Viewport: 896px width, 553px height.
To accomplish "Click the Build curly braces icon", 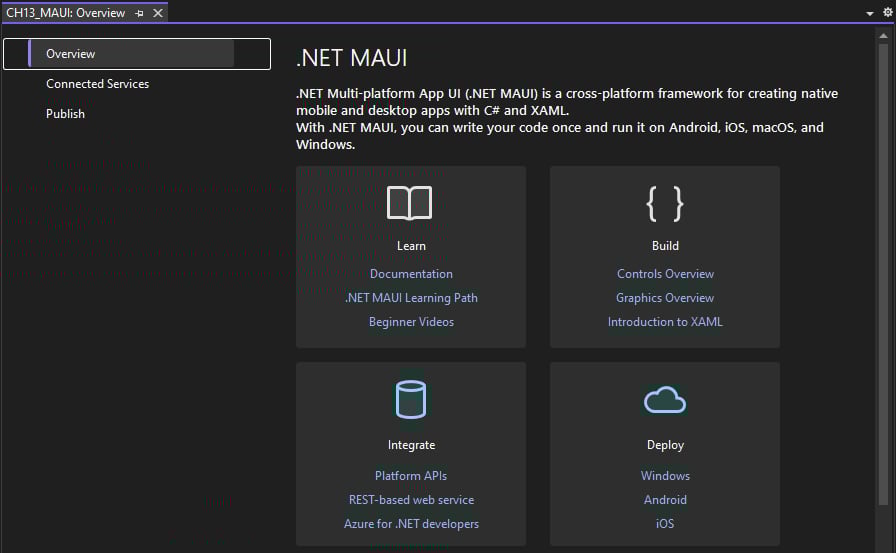I will click(665, 203).
